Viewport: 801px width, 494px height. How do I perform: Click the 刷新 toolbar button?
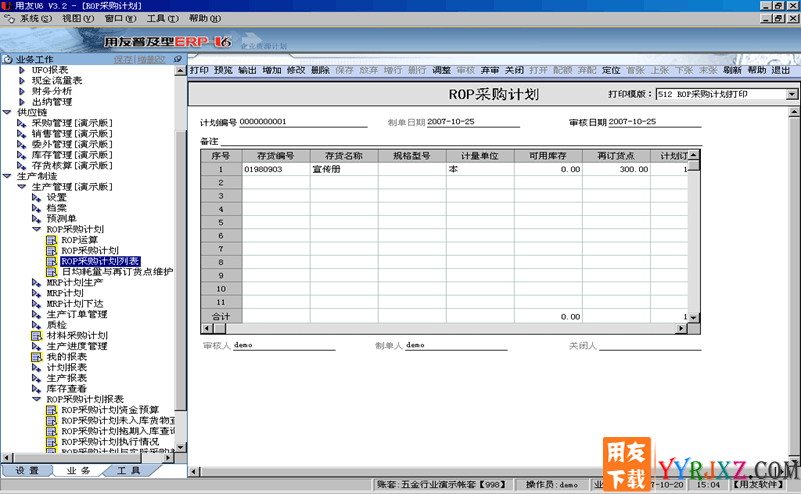tap(732, 70)
